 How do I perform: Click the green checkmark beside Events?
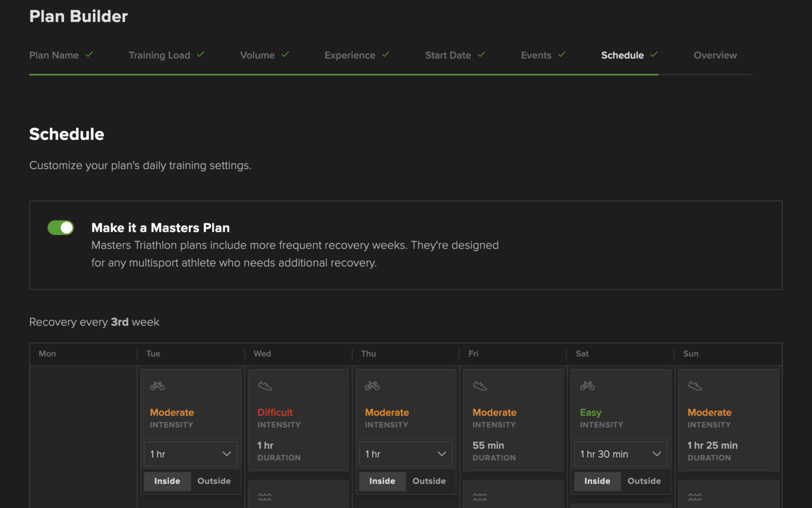coord(562,54)
